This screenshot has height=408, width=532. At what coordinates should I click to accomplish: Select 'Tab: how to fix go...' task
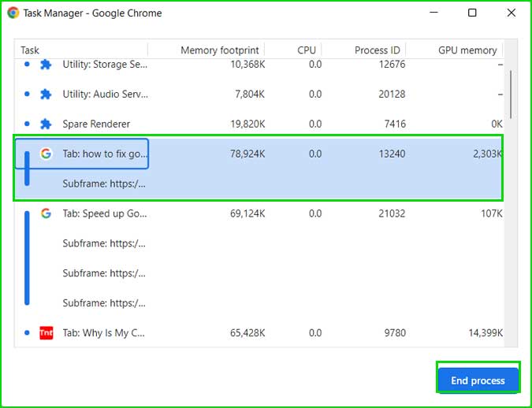pyautogui.click(x=259, y=154)
